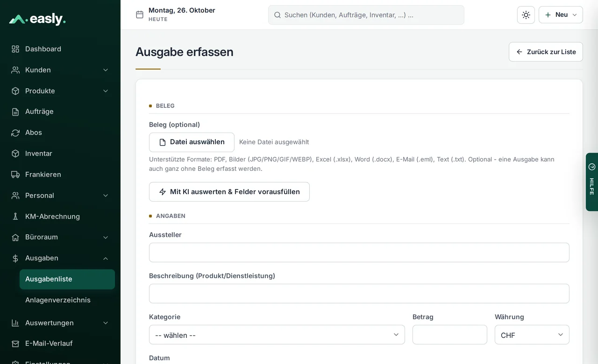This screenshot has width=598, height=364.
Task: Click the global search field
Action: pyautogui.click(x=366, y=15)
